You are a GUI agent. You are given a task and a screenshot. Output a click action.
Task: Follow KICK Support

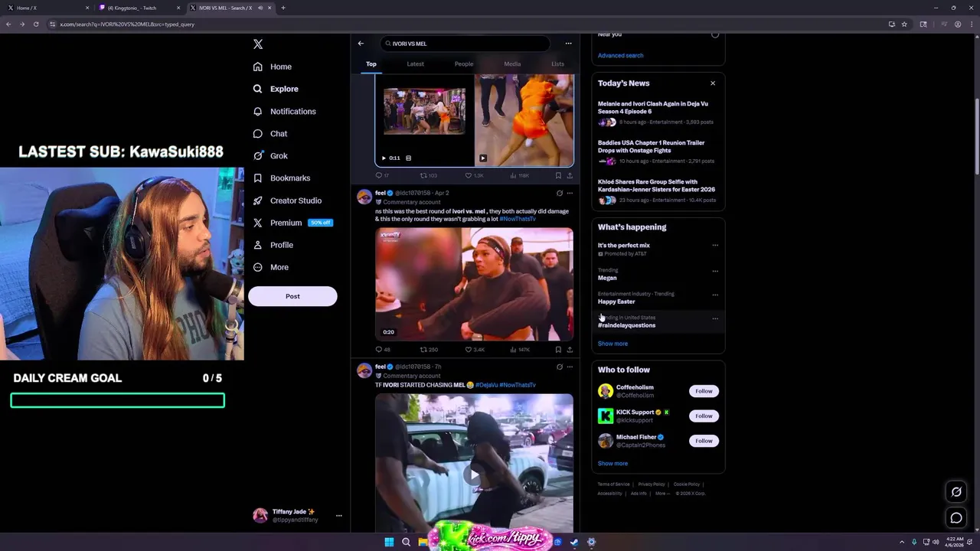[704, 416]
